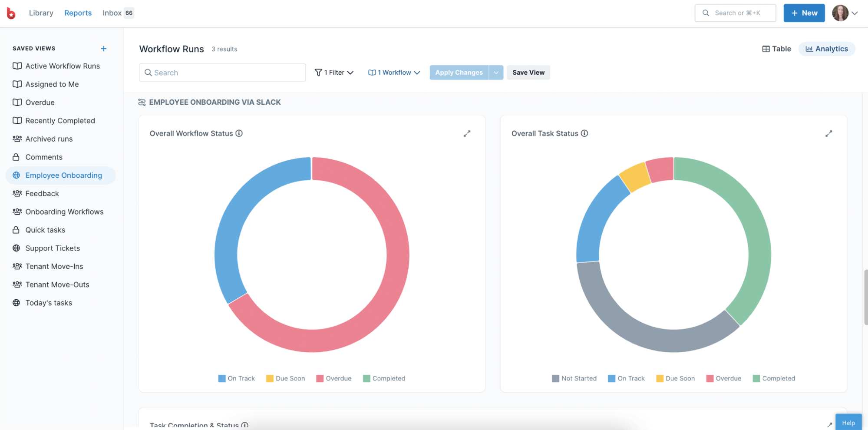Viewport: 868px width, 430px height.
Task: Click the blue On Track color swatch
Action: [222, 378]
